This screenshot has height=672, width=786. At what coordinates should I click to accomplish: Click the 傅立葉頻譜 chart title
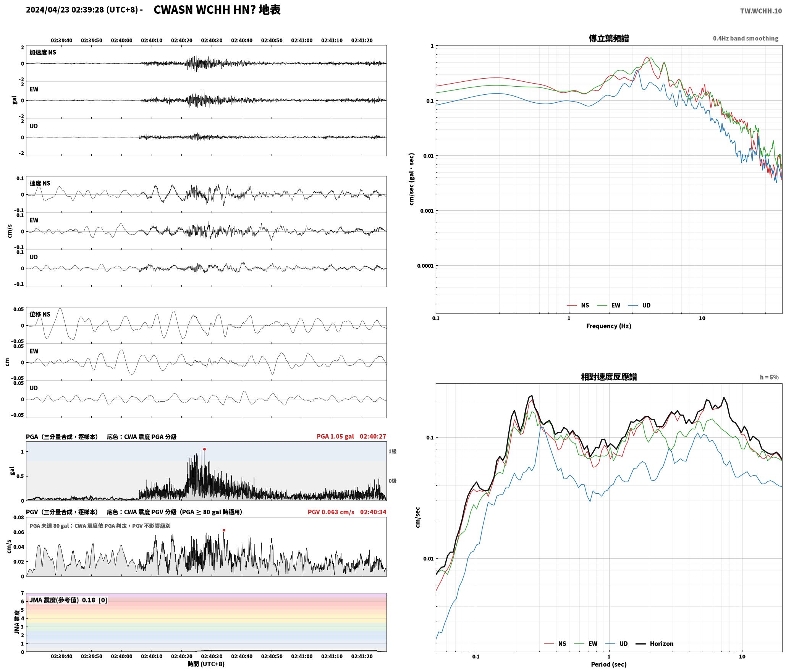point(609,39)
